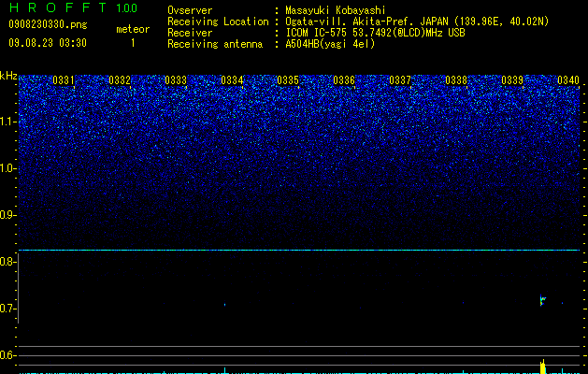This screenshot has width=588, height=374.
Task: Click the 0337 time marker
Action: coord(400,80)
